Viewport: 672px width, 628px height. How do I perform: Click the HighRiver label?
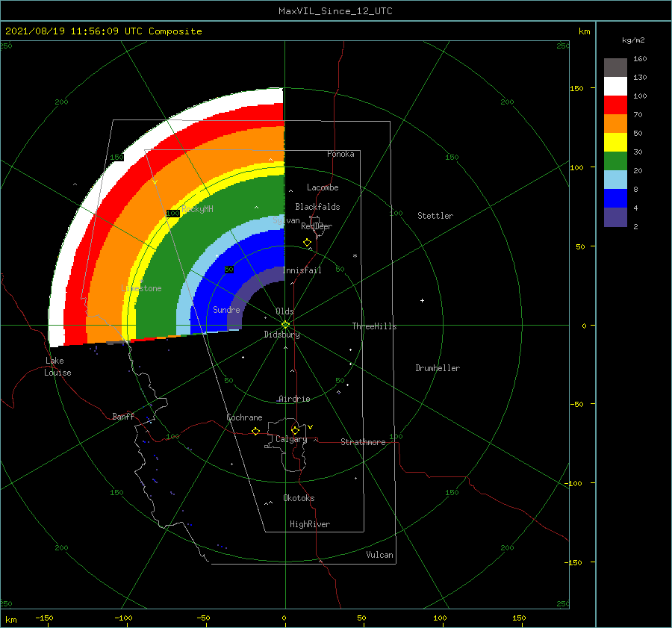pyautogui.click(x=310, y=524)
